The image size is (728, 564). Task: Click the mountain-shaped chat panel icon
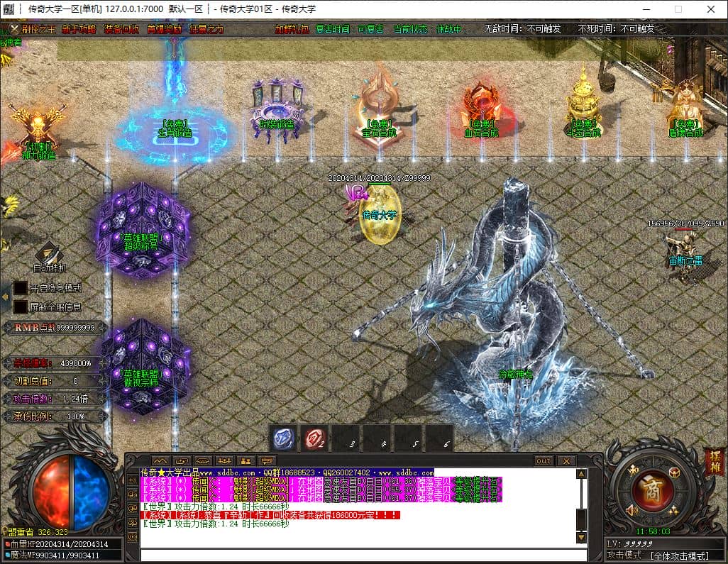pos(160,460)
